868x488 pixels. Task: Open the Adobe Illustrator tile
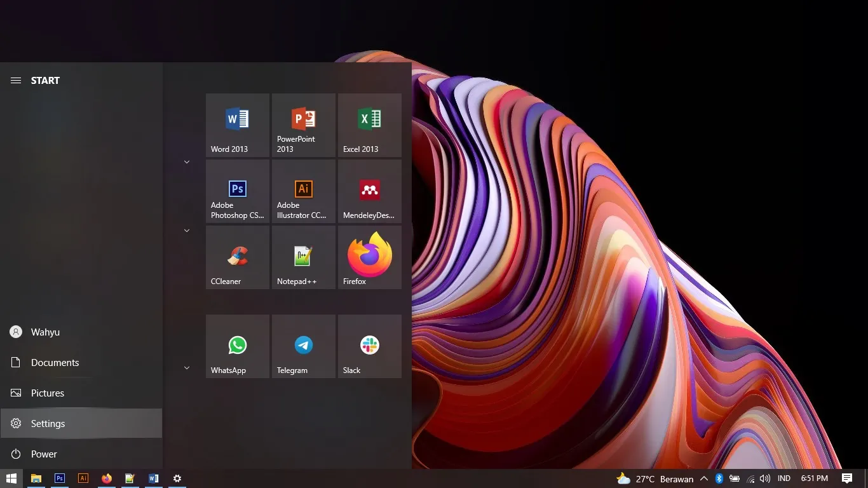point(303,191)
